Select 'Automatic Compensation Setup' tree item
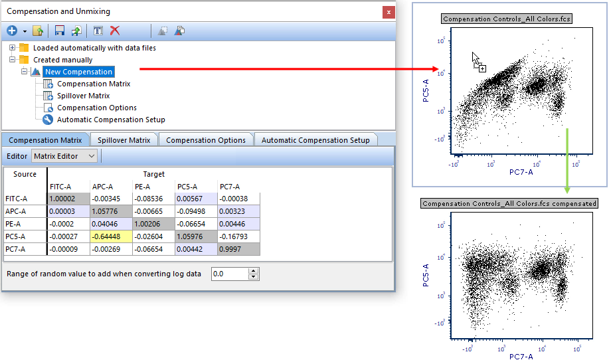 [x=111, y=120]
